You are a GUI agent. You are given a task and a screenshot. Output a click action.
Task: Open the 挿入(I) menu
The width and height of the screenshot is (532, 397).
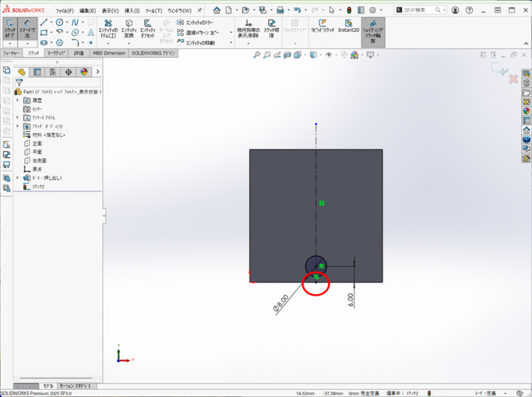pos(132,11)
